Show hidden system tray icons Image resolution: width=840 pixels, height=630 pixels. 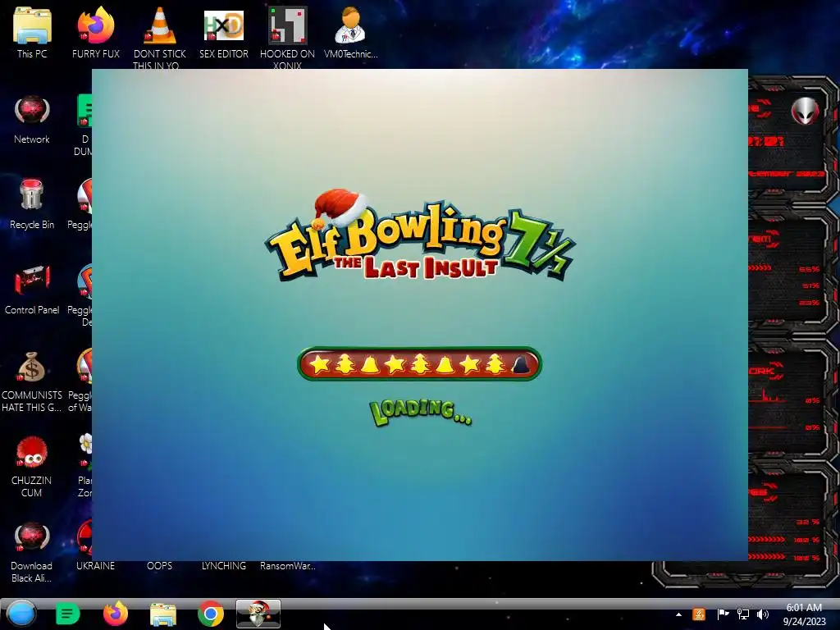[678, 614]
